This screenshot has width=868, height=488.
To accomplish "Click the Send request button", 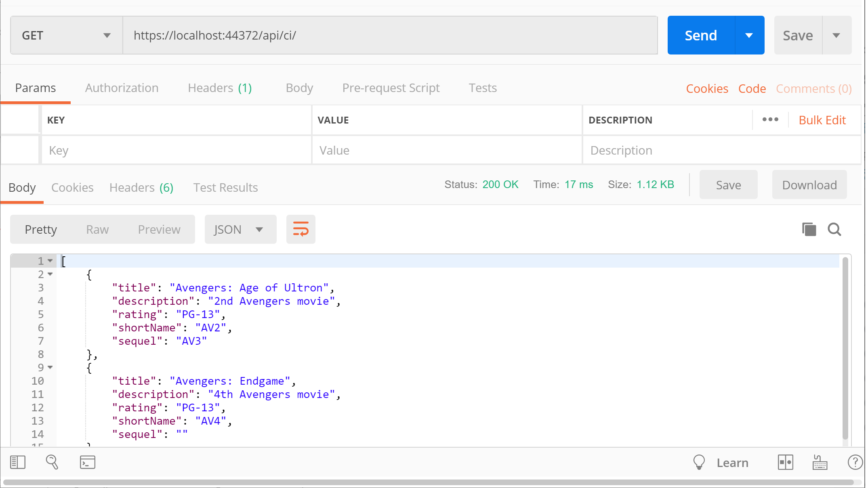I will tap(700, 36).
